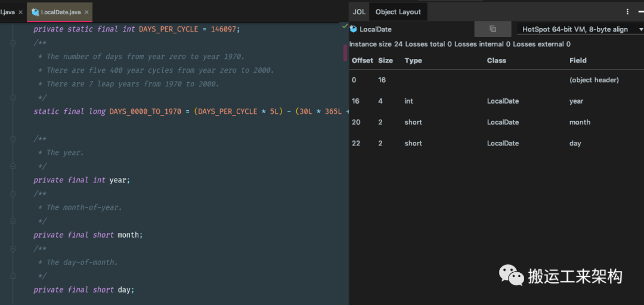Viewport: 644px width, 305px height.
Task: Select the Object Layout tab
Action: pyautogui.click(x=398, y=12)
